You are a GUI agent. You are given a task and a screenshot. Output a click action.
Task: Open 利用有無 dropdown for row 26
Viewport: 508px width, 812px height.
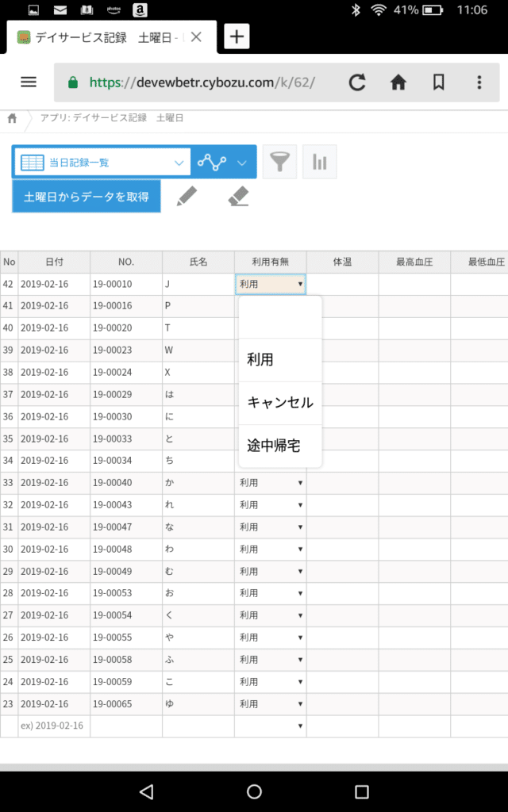point(271,638)
